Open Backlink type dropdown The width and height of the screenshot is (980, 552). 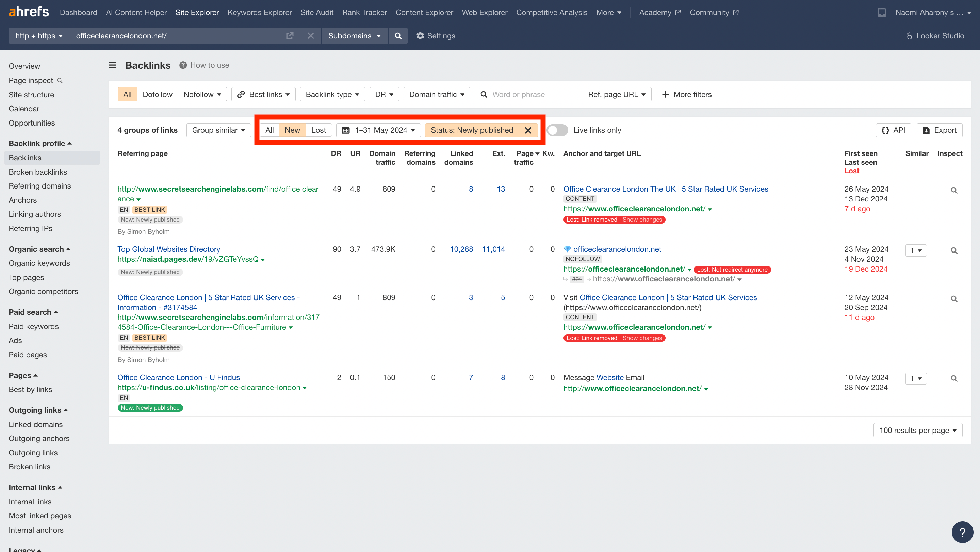[332, 94]
